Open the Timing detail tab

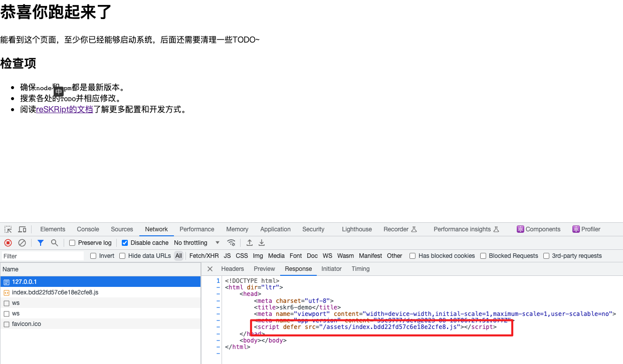coord(360,269)
